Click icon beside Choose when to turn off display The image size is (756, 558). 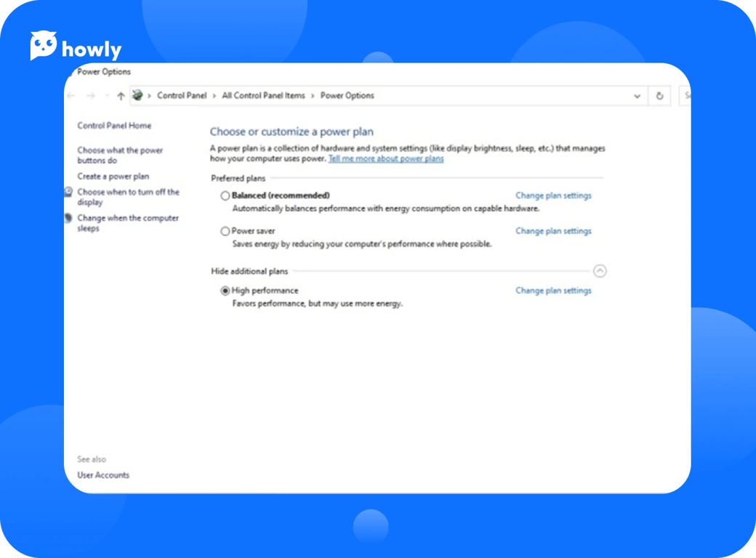(x=68, y=193)
